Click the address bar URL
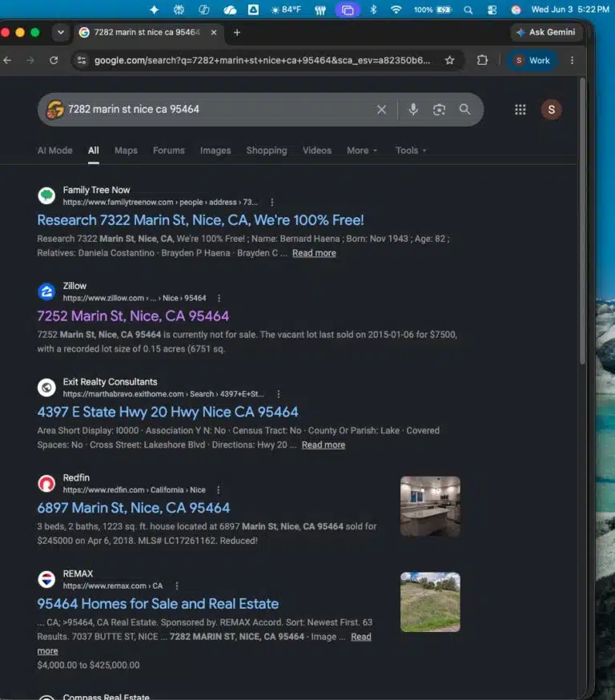Image resolution: width=615 pixels, height=700 pixels. click(x=262, y=60)
